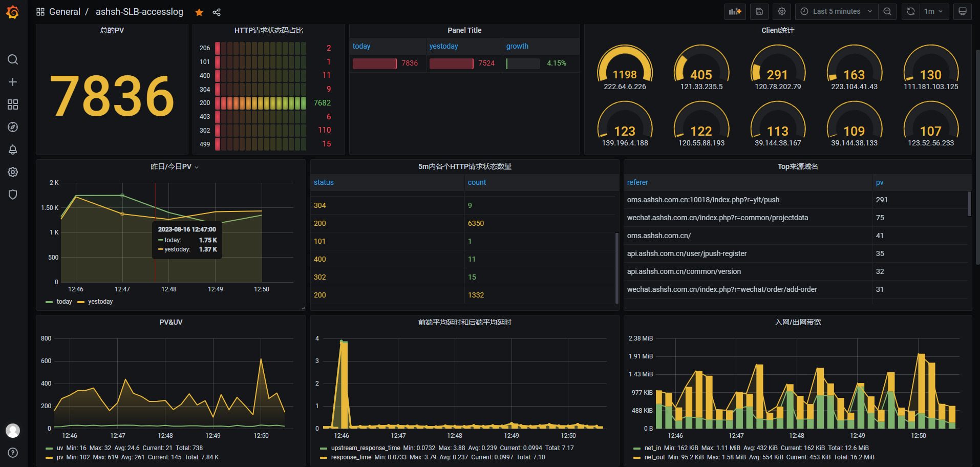980x467 pixels.
Task: Zoom out the time range
Action: (x=887, y=11)
